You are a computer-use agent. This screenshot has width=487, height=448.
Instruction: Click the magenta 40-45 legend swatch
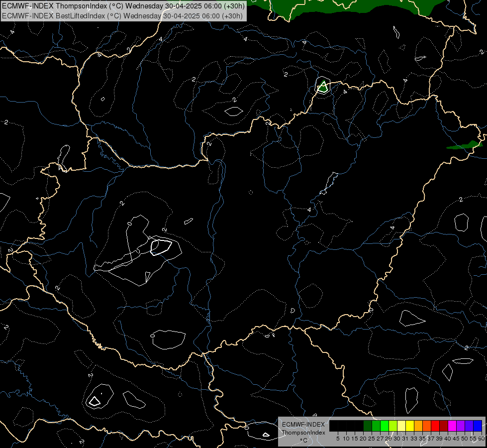coord(452,426)
